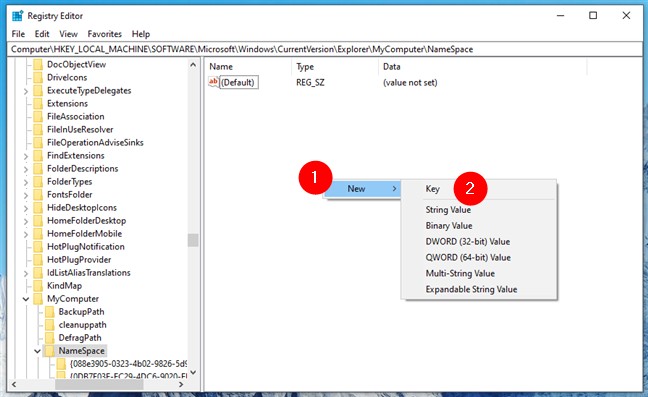
Task: Expand the ExecuteTypeDelegates key
Action: point(26,91)
